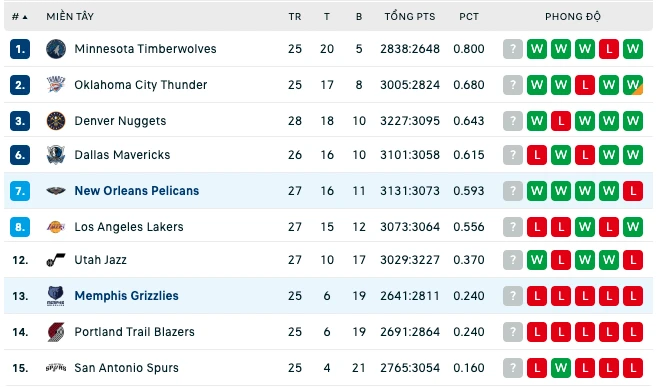Click the Los Angeles Lakers logo
Viewport: 657px width, 390px height.
[56, 227]
